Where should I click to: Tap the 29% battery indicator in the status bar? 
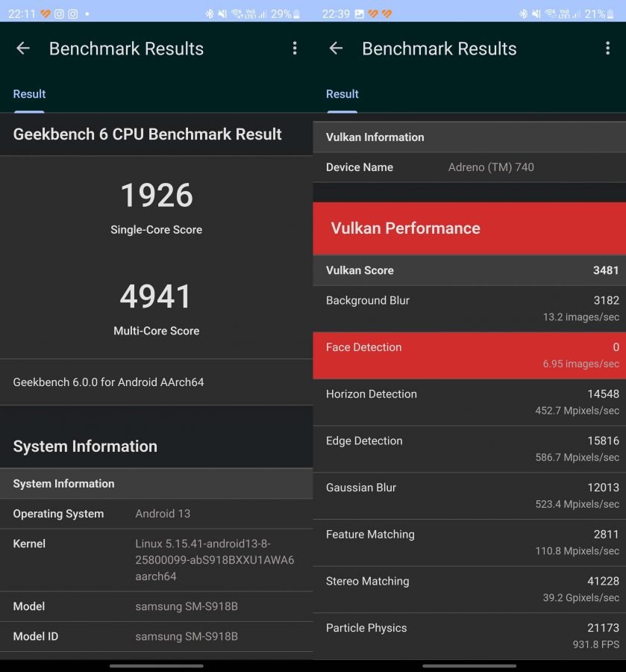click(x=286, y=13)
